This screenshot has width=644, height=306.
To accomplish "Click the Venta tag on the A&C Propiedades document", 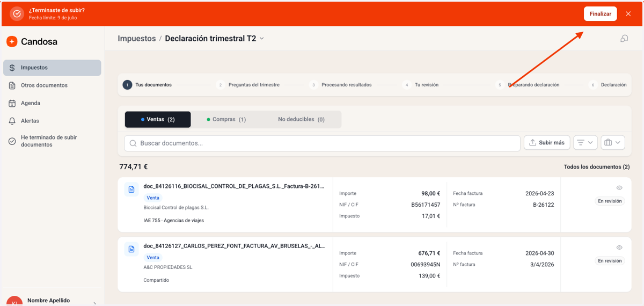I will coord(153,257).
